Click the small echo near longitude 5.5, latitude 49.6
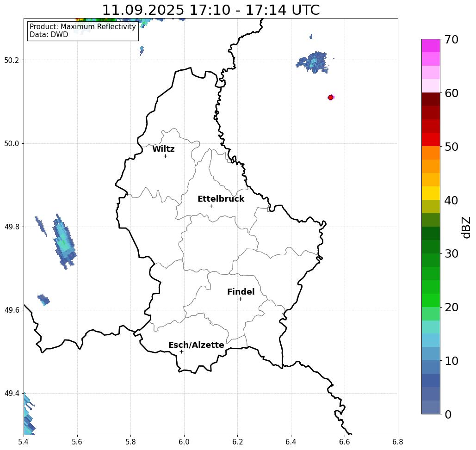 [43, 300]
